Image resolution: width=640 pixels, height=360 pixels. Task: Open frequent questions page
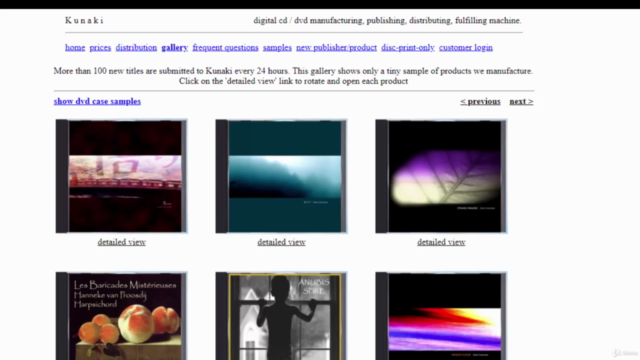225,47
